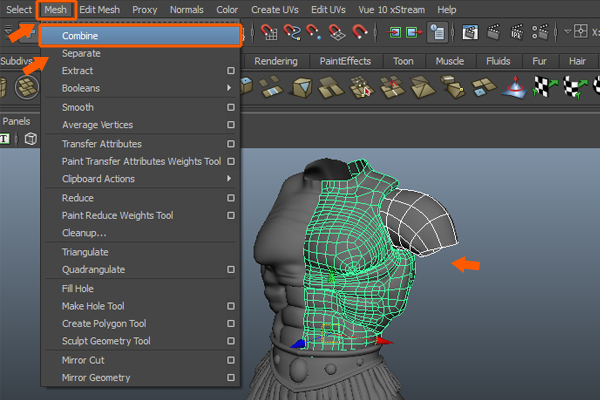
Task: Click Cleanup... menu entry
Action: (x=84, y=233)
